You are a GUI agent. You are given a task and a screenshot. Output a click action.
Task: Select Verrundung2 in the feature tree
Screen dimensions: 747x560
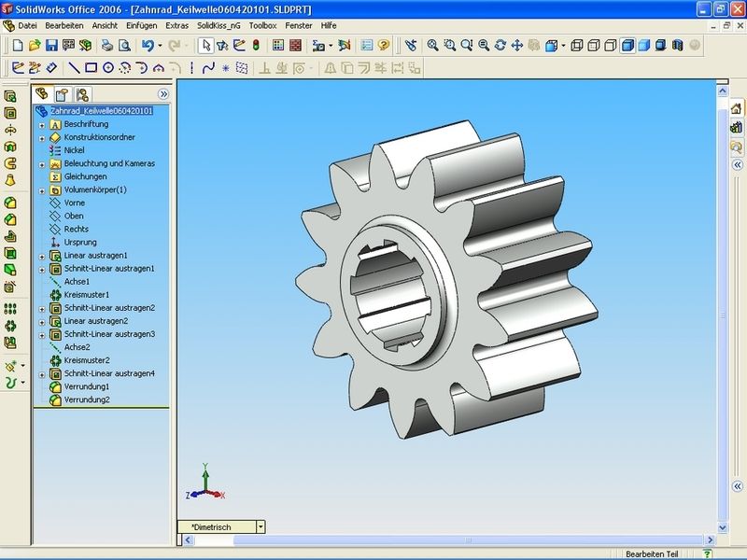pos(86,399)
